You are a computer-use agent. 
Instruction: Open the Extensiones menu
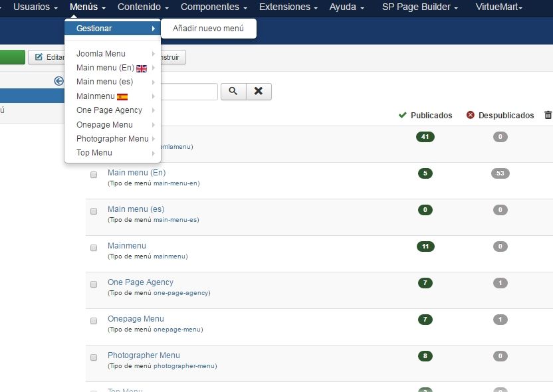point(288,7)
